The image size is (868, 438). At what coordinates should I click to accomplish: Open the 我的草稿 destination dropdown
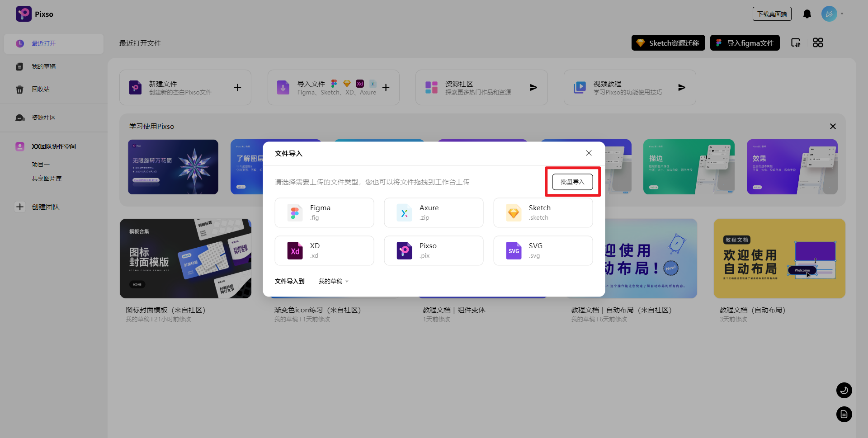coord(333,281)
